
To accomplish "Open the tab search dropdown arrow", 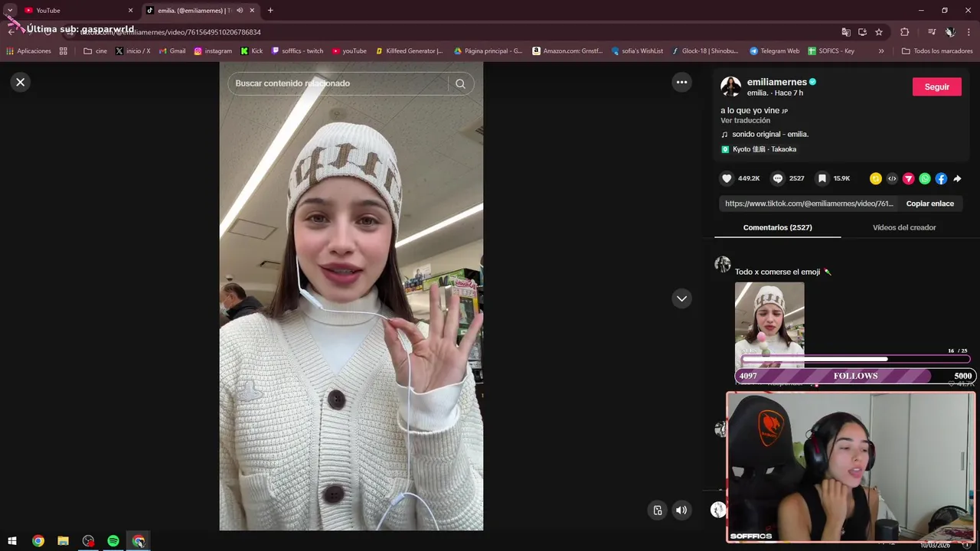I will (x=10, y=10).
